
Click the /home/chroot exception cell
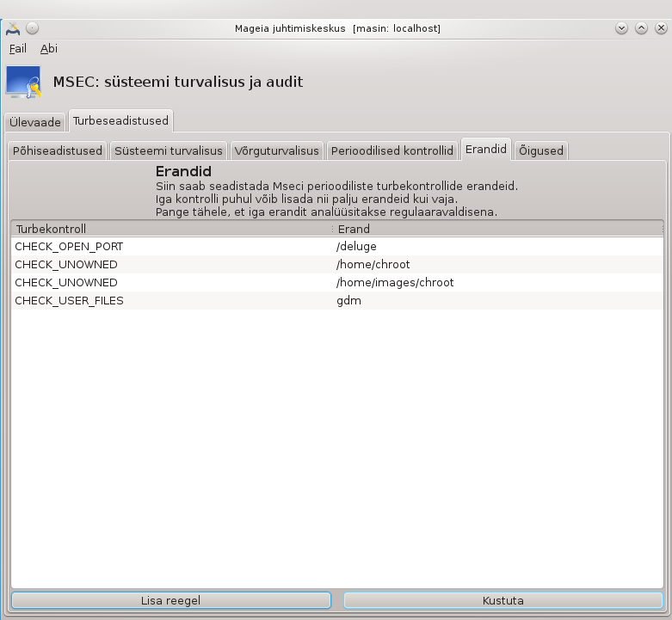(x=373, y=265)
